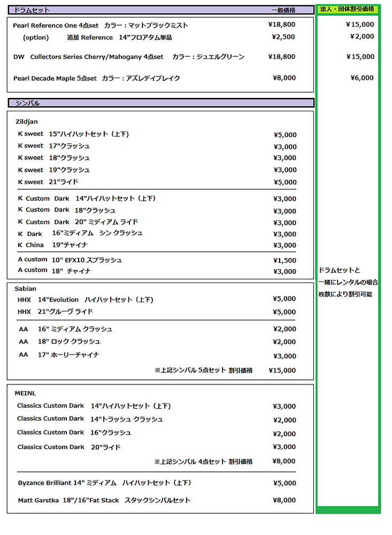This screenshot has width=392, height=535.
Task: Select K Custom Dark 20" ミディアム ライド
Action: [78, 222]
